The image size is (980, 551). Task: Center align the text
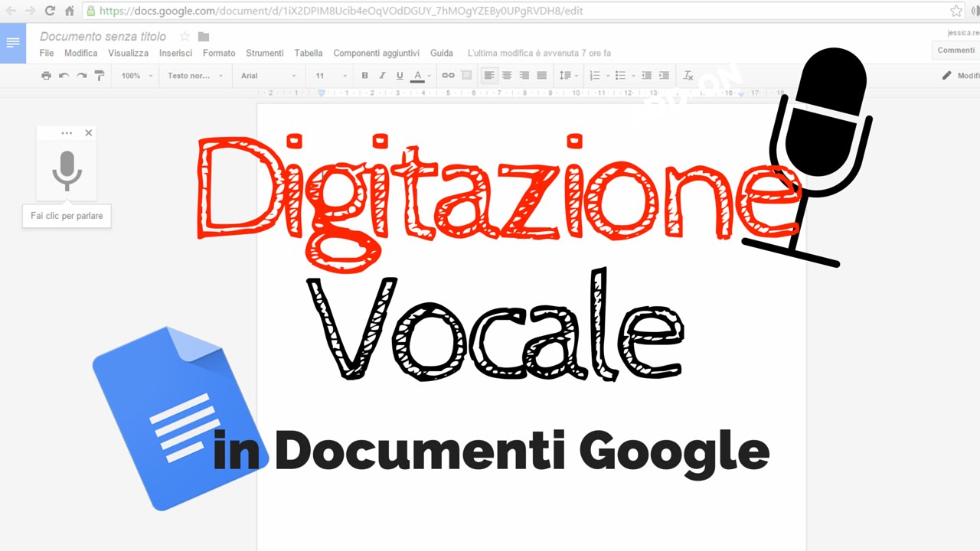[x=507, y=76]
